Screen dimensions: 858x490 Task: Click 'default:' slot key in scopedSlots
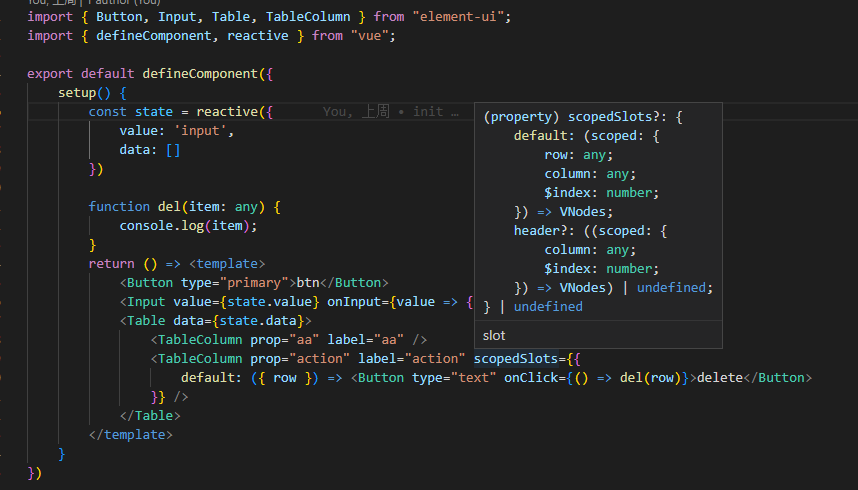pyautogui.click(x=211, y=378)
